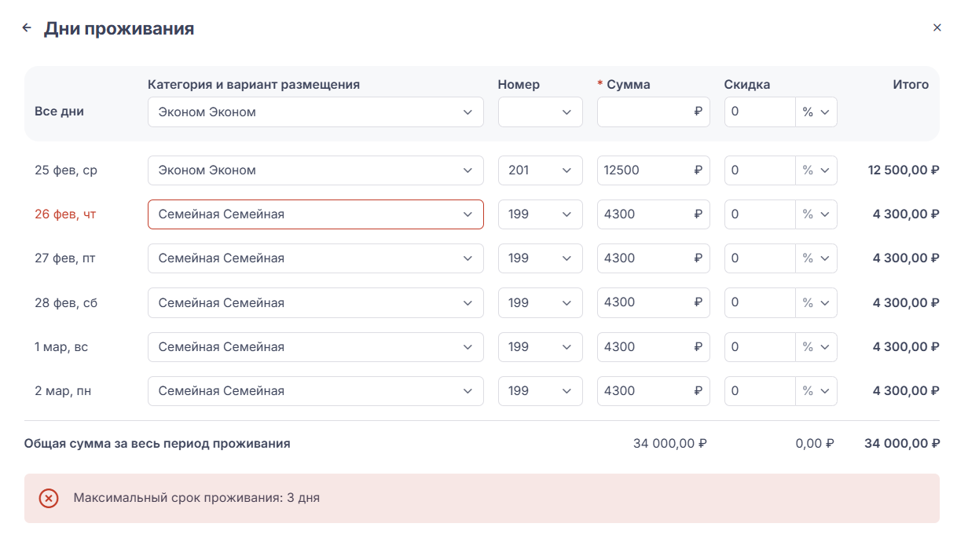968x560 pixels.
Task: Click the red error icon in the alert
Action: [x=49, y=498]
